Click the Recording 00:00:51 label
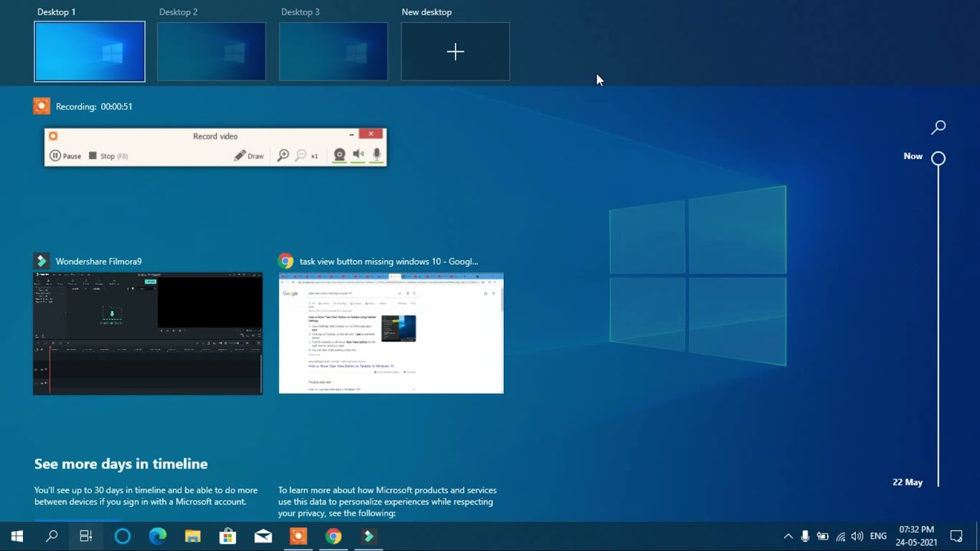This screenshot has height=551, width=980. (x=94, y=106)
